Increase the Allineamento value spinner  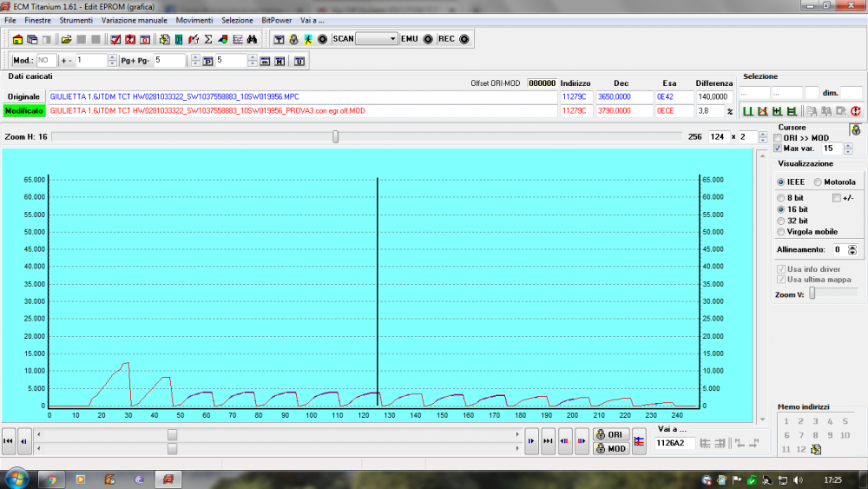click(852, 248)
